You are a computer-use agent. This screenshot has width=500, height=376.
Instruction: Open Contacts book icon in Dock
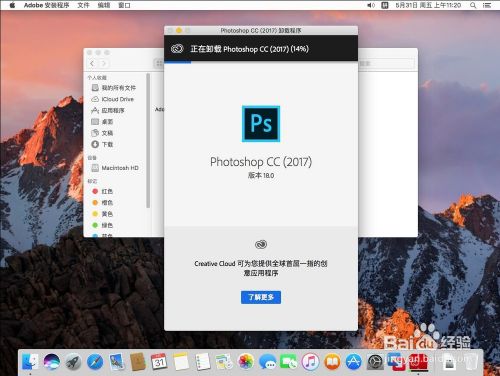(138, 362)
